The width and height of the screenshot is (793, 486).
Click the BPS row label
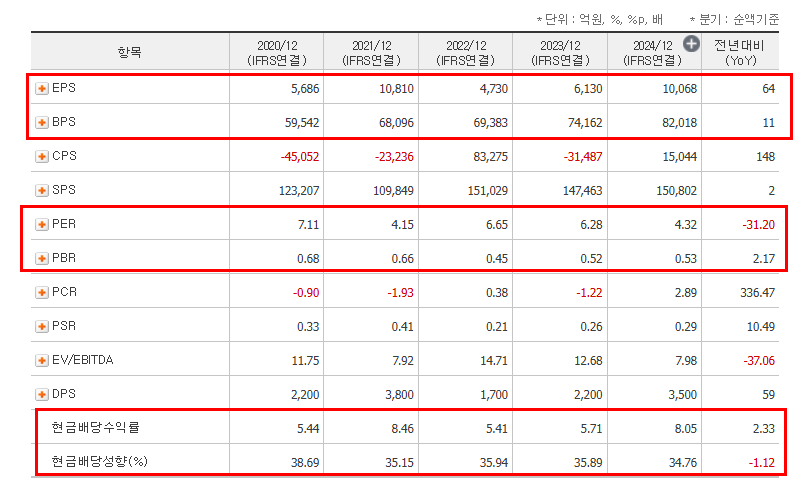[x=64, y=122]
